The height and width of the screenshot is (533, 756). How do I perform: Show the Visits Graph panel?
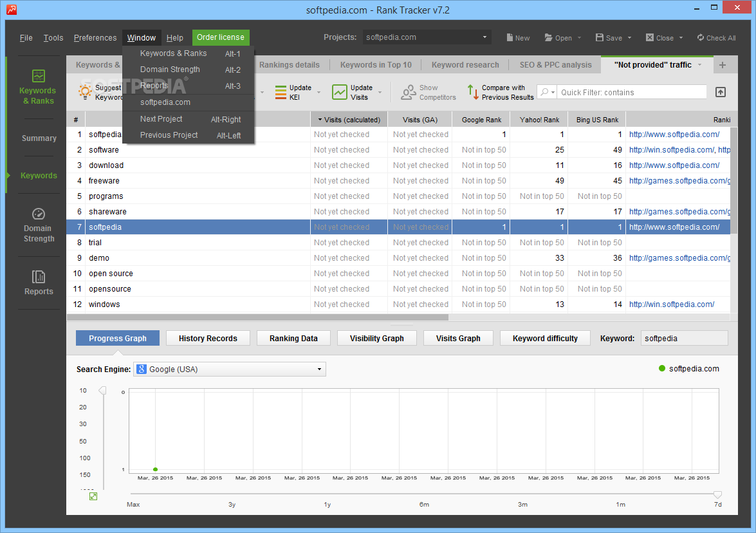click(458, 338)
